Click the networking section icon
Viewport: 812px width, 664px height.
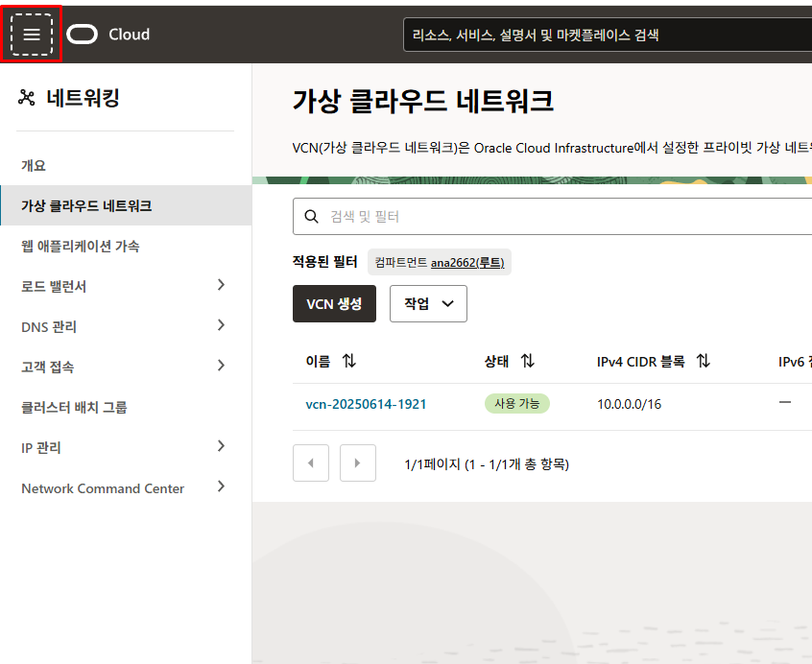click(x=27, y=97)
